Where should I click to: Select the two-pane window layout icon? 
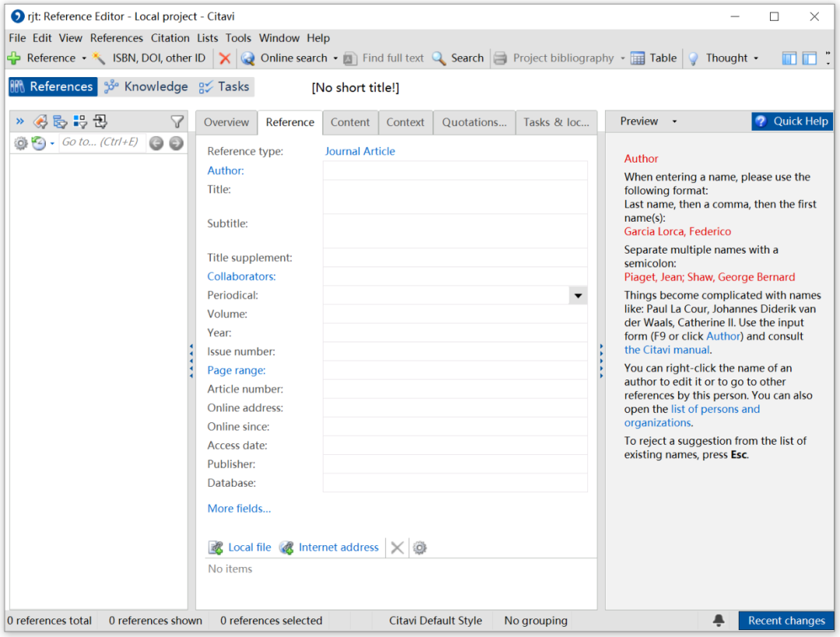[810, 58]
